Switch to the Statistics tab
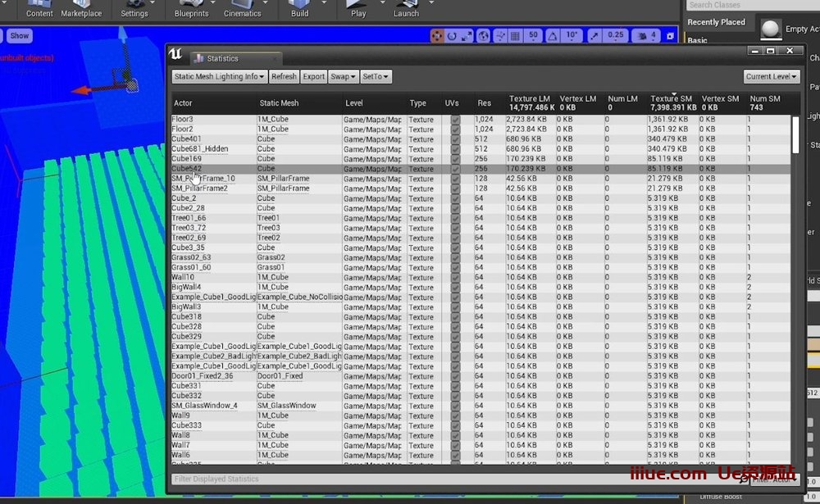This screenshot has height=504, width=820. point(222,59)
